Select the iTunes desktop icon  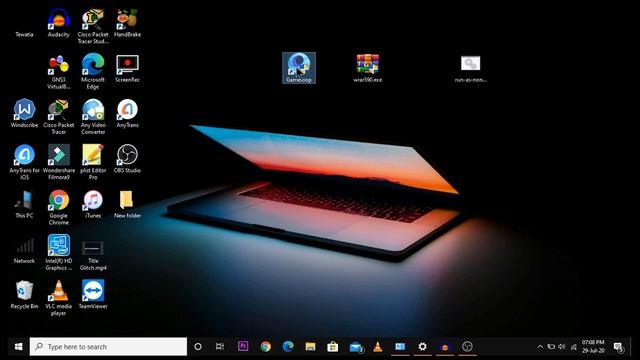(93, 204)
